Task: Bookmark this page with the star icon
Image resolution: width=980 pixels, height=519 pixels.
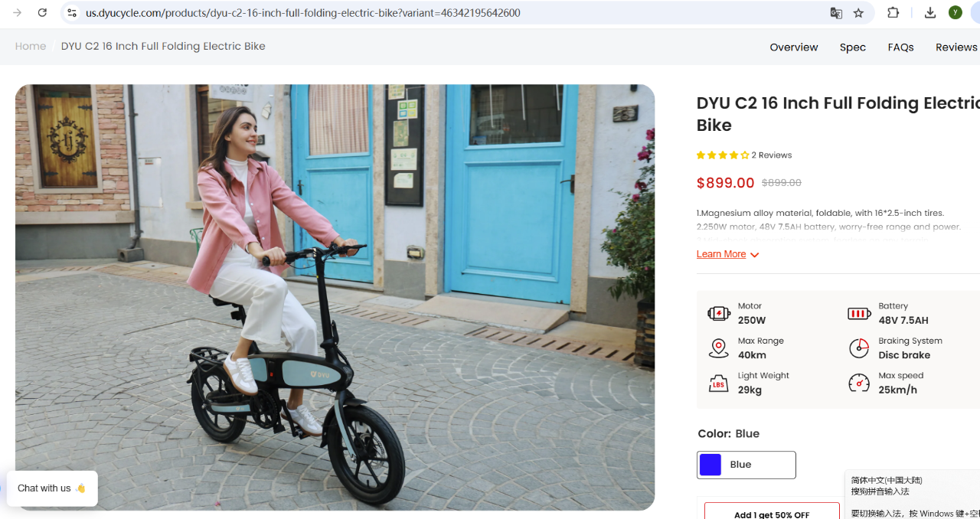Action: (x=858, y=13)
